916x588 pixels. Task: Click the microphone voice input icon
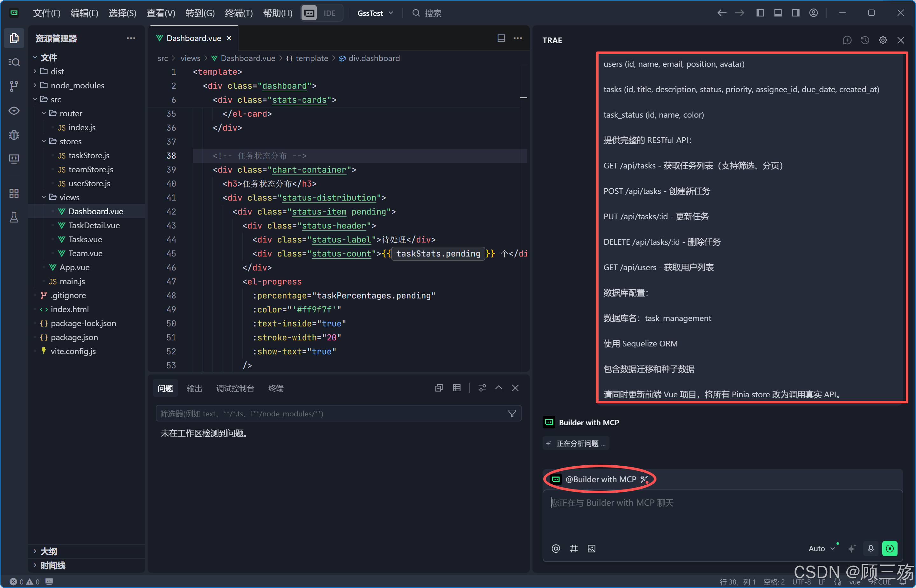coord(871,549)
